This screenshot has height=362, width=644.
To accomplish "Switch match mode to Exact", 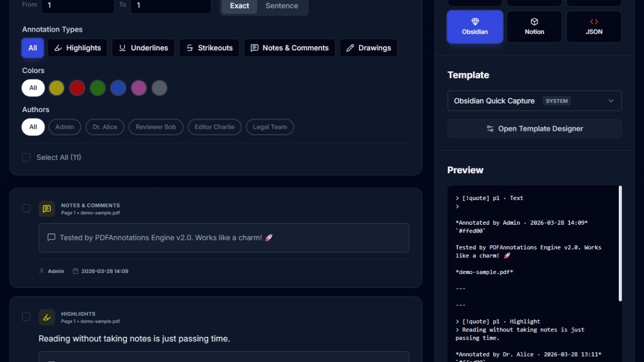I will (x=239, y=6).
